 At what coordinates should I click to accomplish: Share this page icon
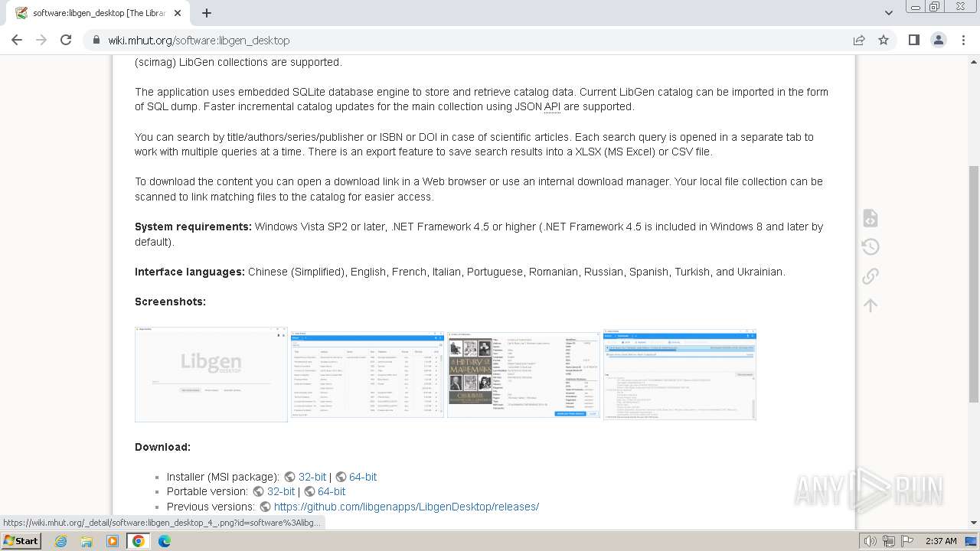tap(859, 40)
